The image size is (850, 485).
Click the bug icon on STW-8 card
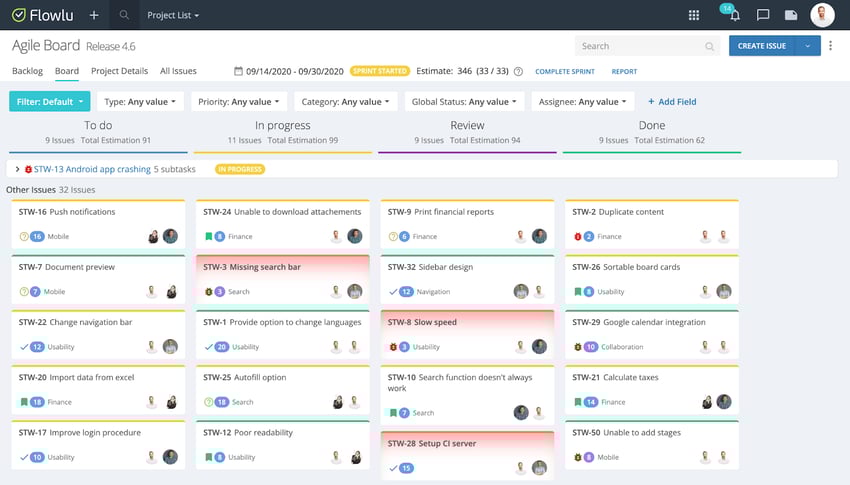pyautogui.click(x=393, y=347)
